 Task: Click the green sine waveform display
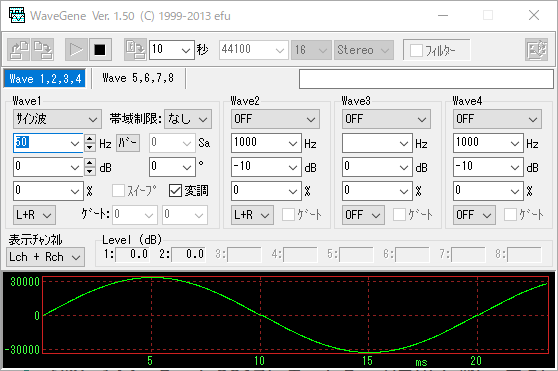tap(295, 315)
